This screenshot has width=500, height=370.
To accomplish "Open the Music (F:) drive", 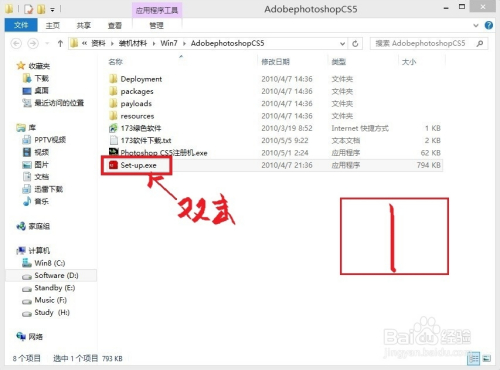I will 51,300.
